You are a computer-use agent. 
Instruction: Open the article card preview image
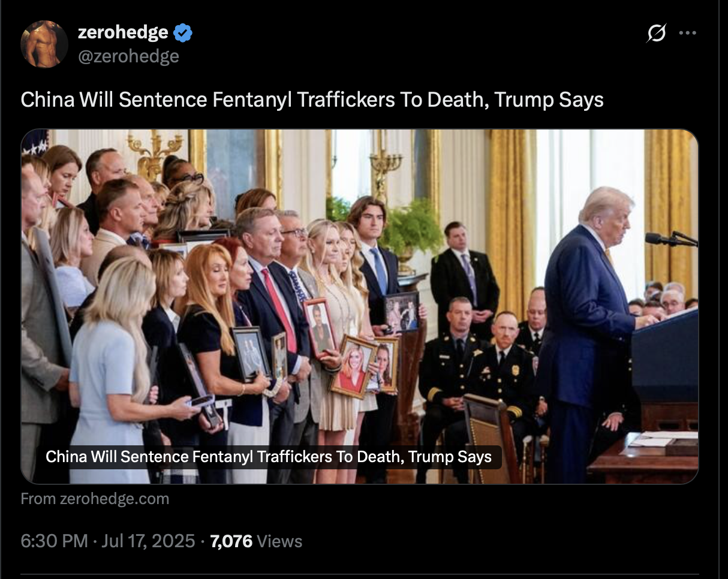(x=360, y=306)
